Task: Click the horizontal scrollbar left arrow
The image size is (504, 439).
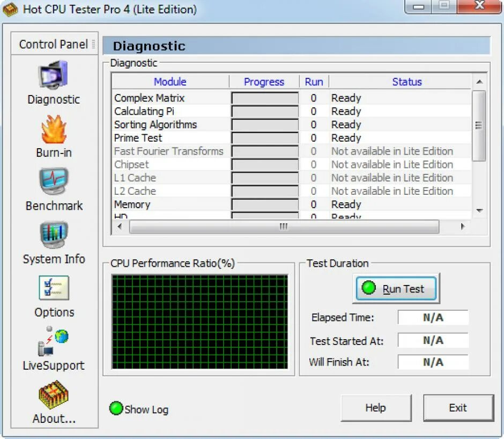Action: tap(120, 226)
